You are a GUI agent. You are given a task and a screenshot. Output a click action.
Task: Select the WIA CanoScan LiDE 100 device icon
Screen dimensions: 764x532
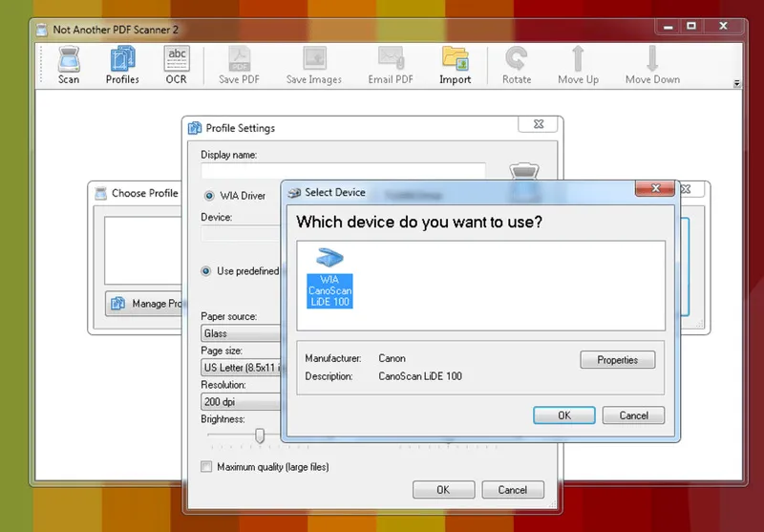point(329,277)
